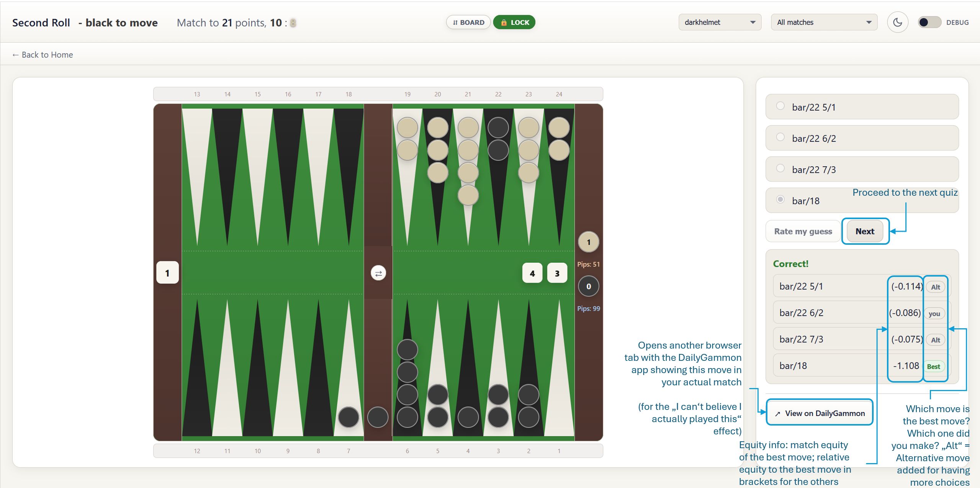
Task: Click the black borne-off counter showing 0
Action: [588, 286]
